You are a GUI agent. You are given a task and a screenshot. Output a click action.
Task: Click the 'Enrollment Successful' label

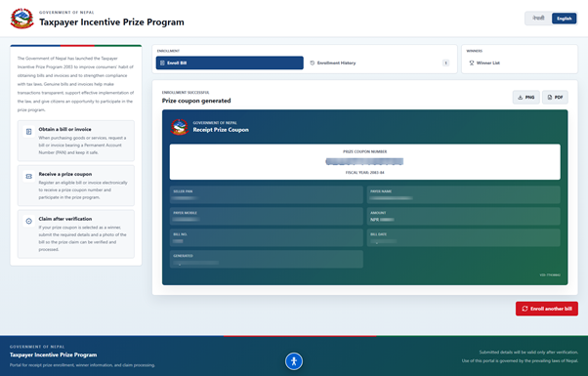click(186, 92)
